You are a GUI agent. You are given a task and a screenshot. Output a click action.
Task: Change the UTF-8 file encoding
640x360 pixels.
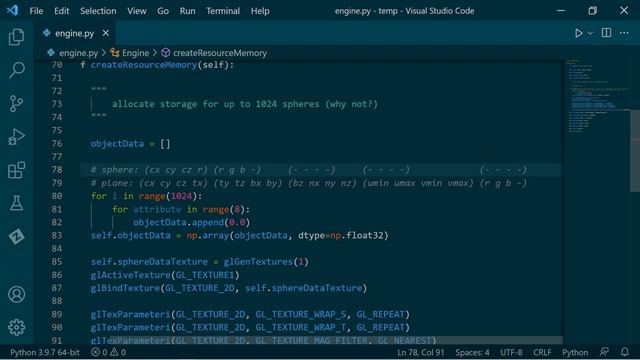(511, 352)
